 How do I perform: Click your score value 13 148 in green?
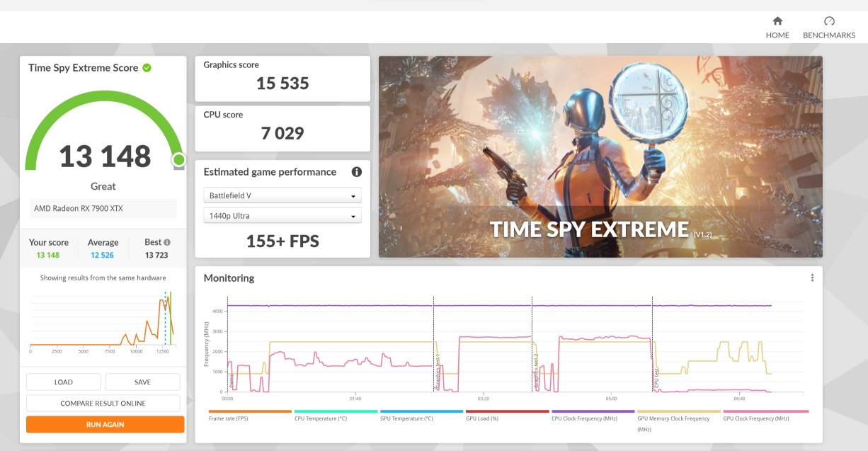[48, 255]
